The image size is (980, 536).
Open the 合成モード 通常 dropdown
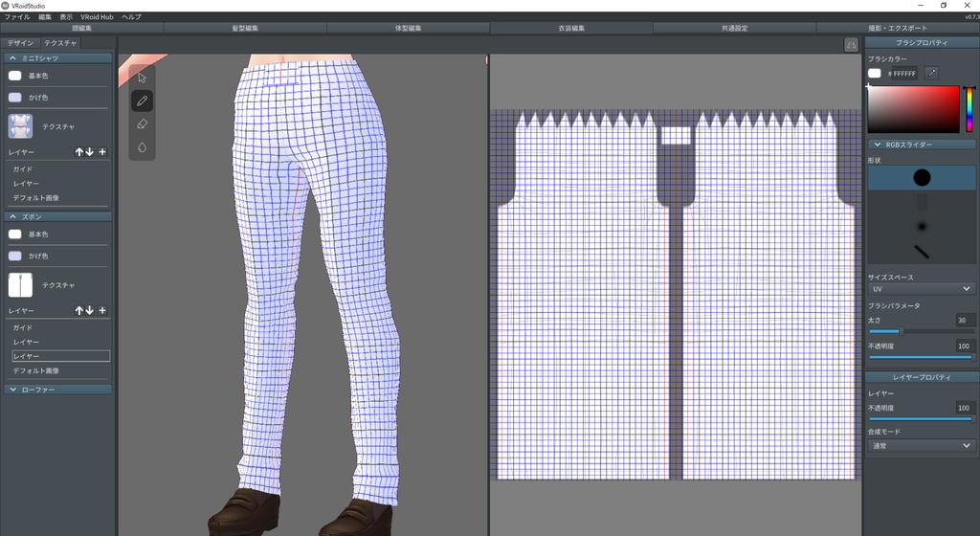pyautogui.click(x=922, y=445)
